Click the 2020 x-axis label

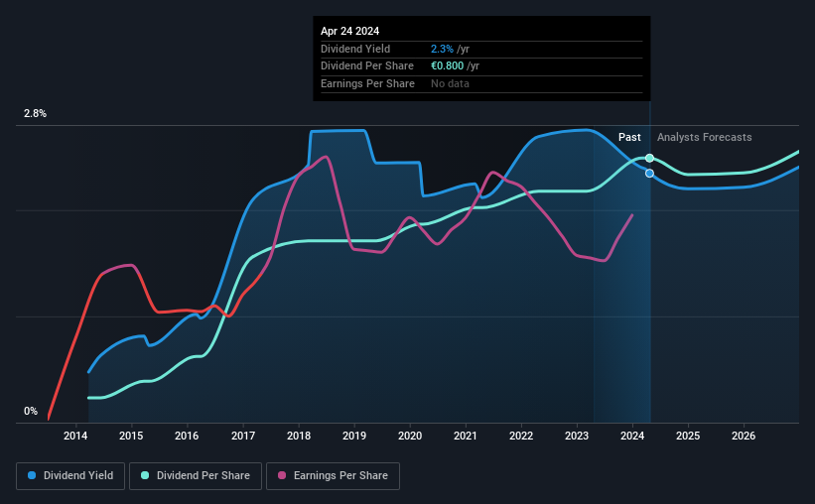tap(410, 436)
